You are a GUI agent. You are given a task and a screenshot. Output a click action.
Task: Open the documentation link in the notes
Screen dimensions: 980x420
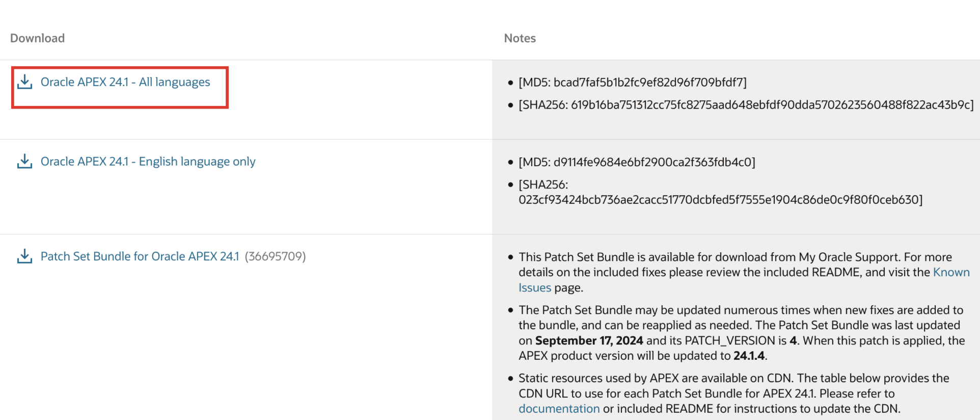559,409
